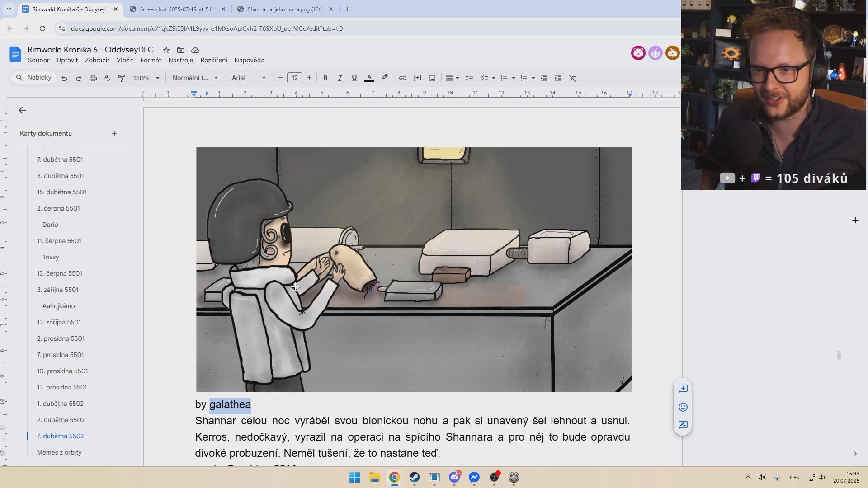Open the Nápověda menu

[249, 60]
